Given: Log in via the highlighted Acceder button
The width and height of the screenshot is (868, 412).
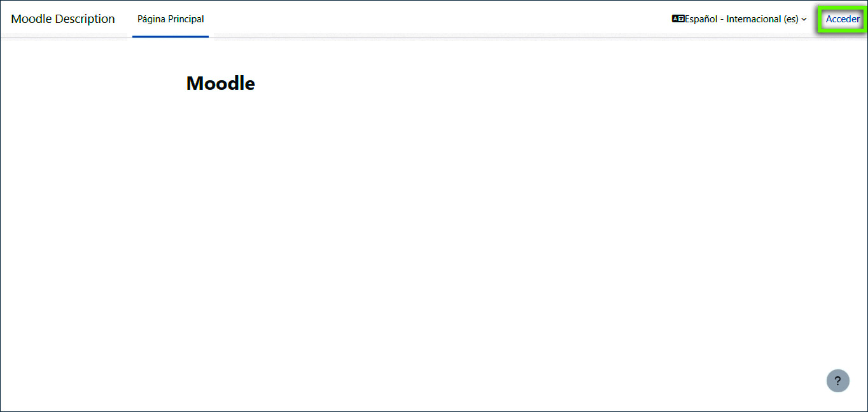Looking at the screenshot, I should click(843, 19).
